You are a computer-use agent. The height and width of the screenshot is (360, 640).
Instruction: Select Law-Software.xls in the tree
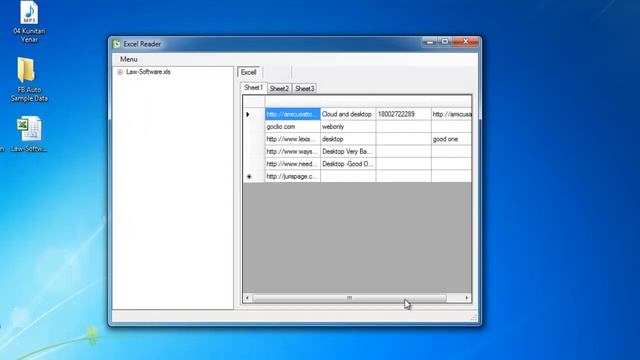tap(148, 72)
